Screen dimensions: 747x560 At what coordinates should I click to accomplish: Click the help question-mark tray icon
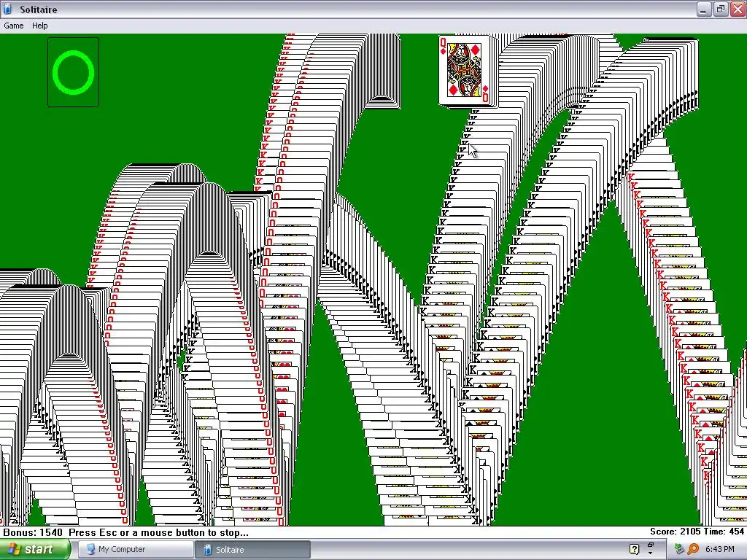point(634,549)
